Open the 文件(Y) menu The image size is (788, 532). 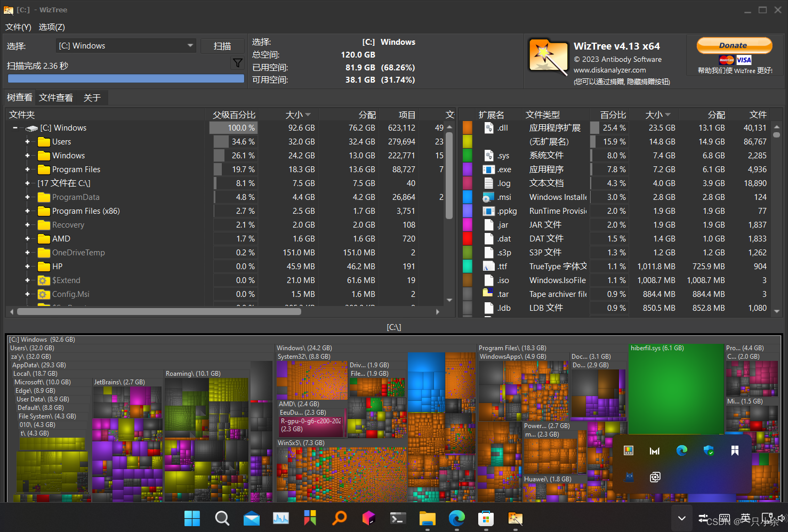(18, 27)
